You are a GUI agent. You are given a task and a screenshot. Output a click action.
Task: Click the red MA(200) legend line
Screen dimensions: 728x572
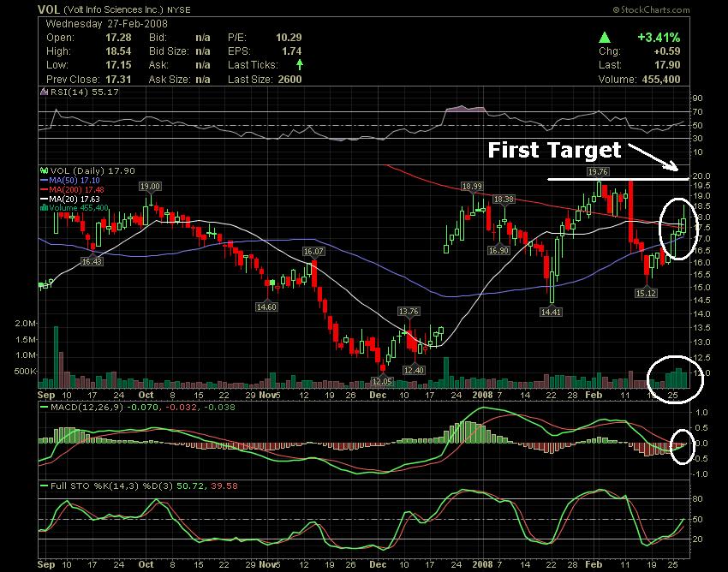point(45,189)
